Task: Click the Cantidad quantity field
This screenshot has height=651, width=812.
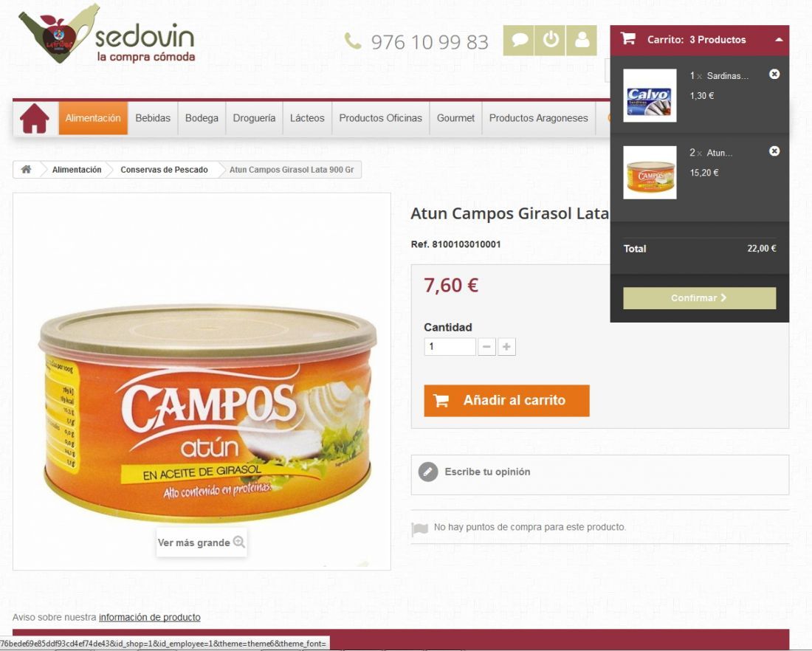Action: [450, 346]
